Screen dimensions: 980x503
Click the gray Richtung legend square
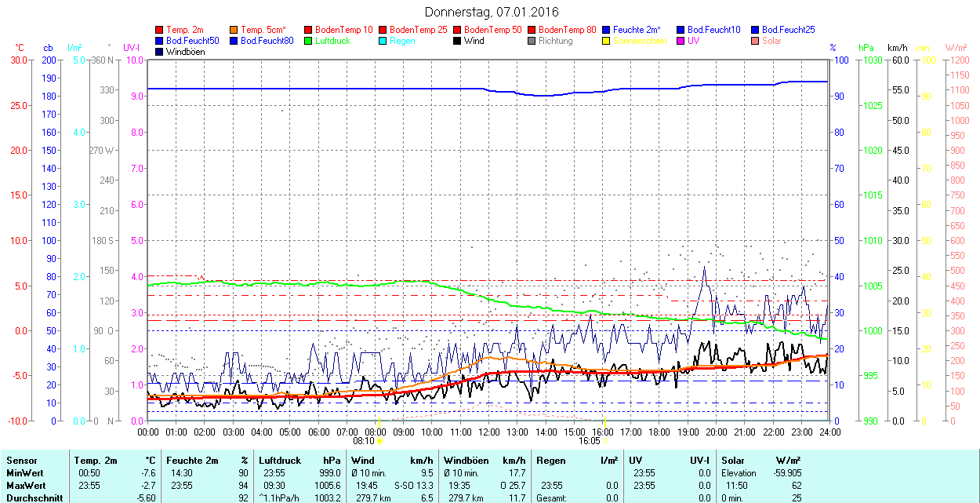coord(532,41)
